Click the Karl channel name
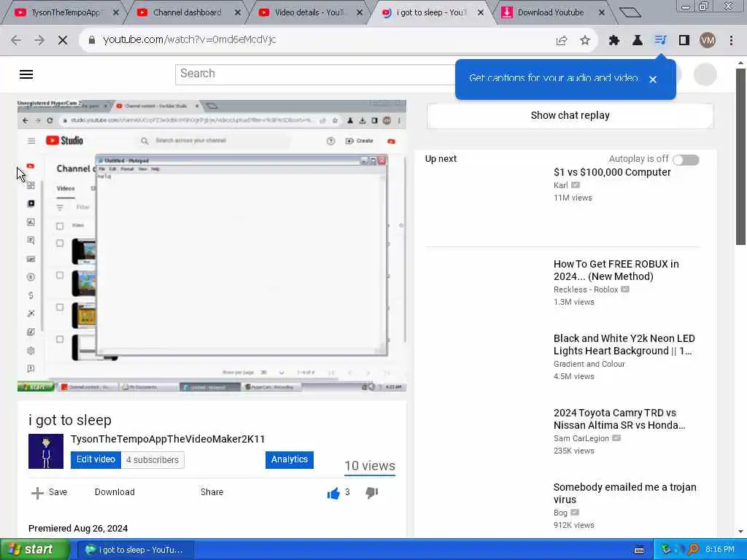The image size is (747, 560). [x=561, y=185]
